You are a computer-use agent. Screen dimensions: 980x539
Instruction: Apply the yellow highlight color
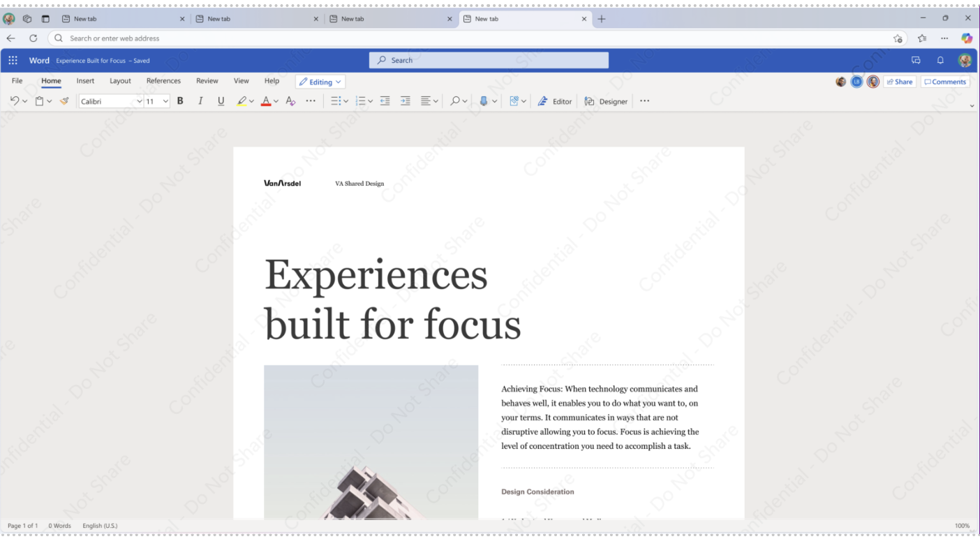[242, 101]
